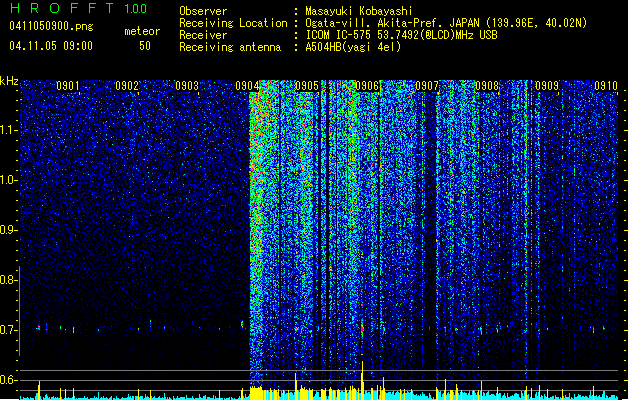
Task: Select observer name Masayuki Kobayashi
Action: tap(359, 11)
